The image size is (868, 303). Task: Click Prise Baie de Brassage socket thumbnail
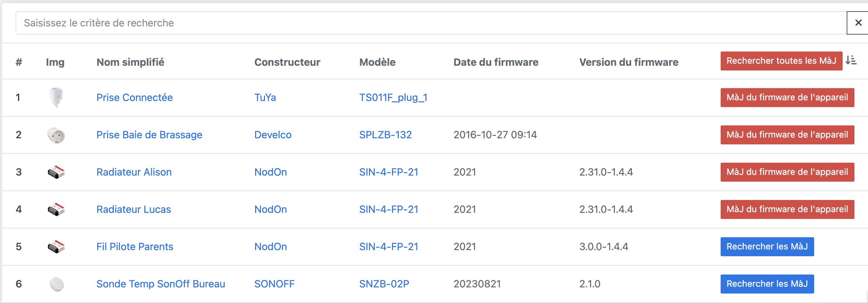pyautogui.click(x=56, y=136)
